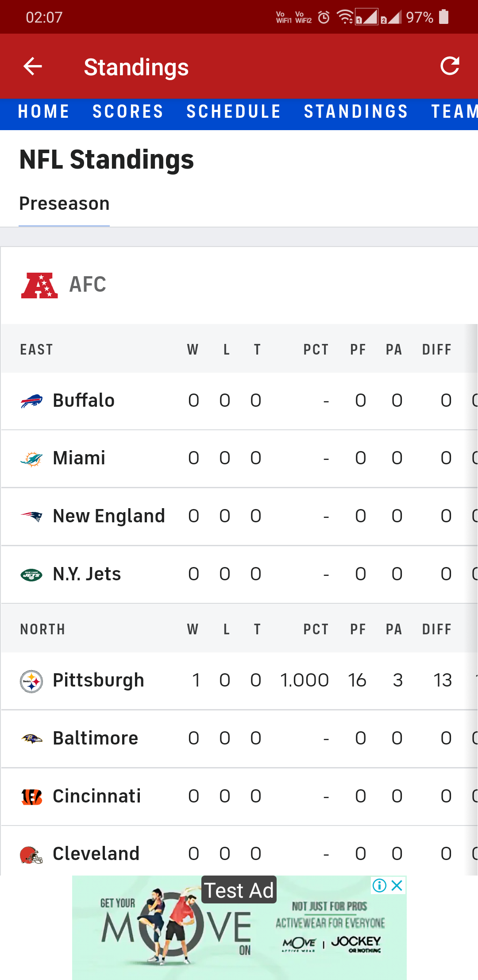
Task: Open the Pittsburgh team link
Action: [98, 681]
